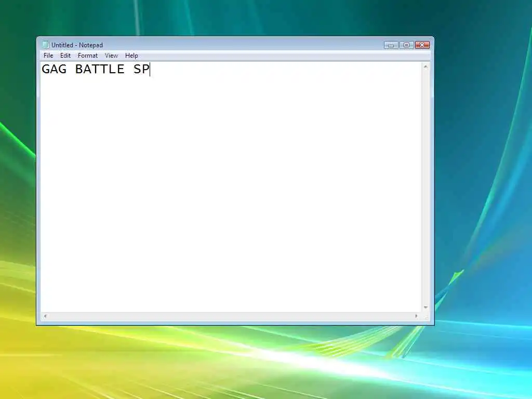Open the Format menu
The height and width of the screenshot is (399, 532).
click(87, 56)
